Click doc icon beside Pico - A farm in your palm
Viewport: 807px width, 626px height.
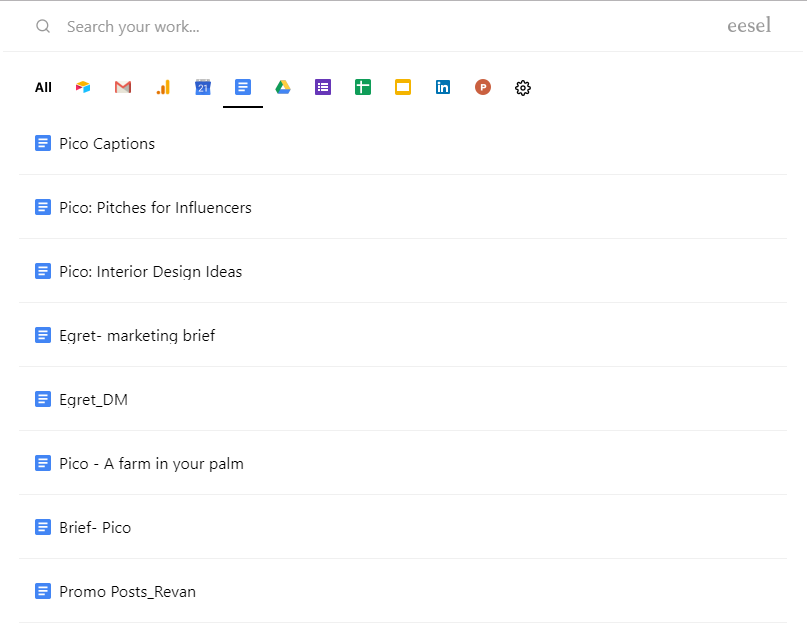[x=43, y=463]
